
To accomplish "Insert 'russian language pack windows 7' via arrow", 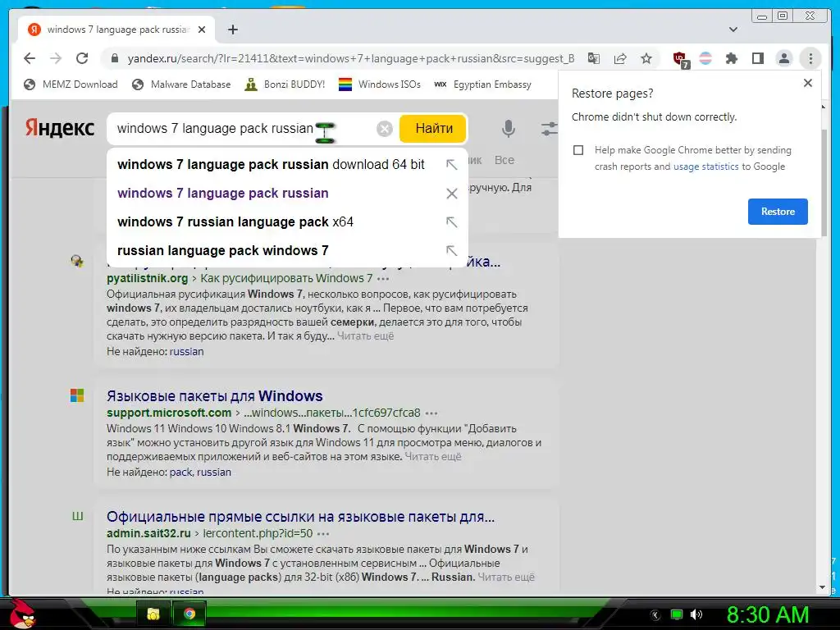I will click(x=452, y=251).
